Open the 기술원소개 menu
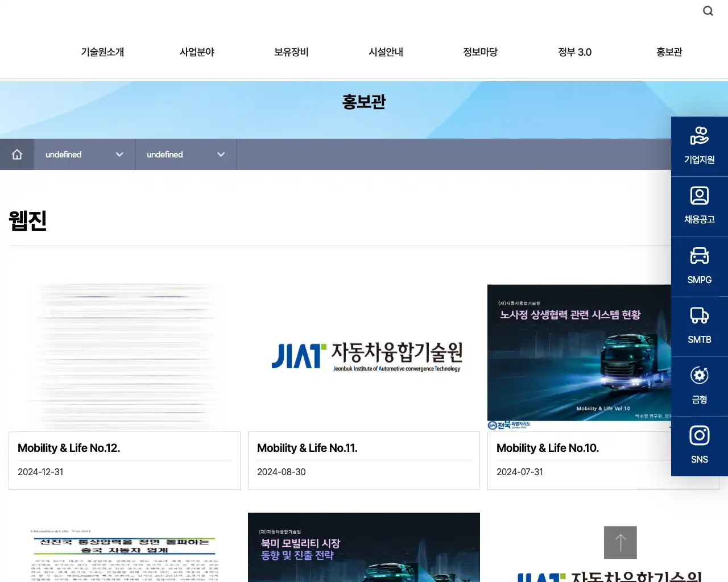 102,52
